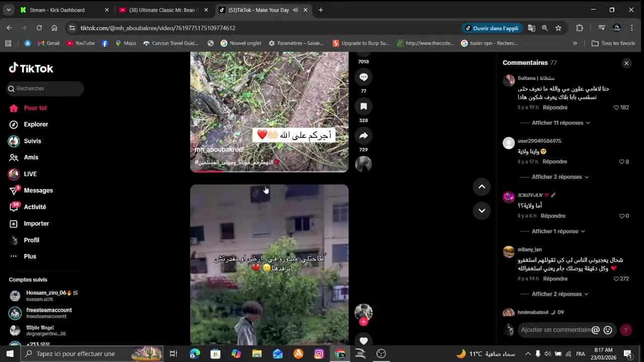This screenshot has height=362, width=644.
Task: Go to browser home page
Action: coord(54,28)
